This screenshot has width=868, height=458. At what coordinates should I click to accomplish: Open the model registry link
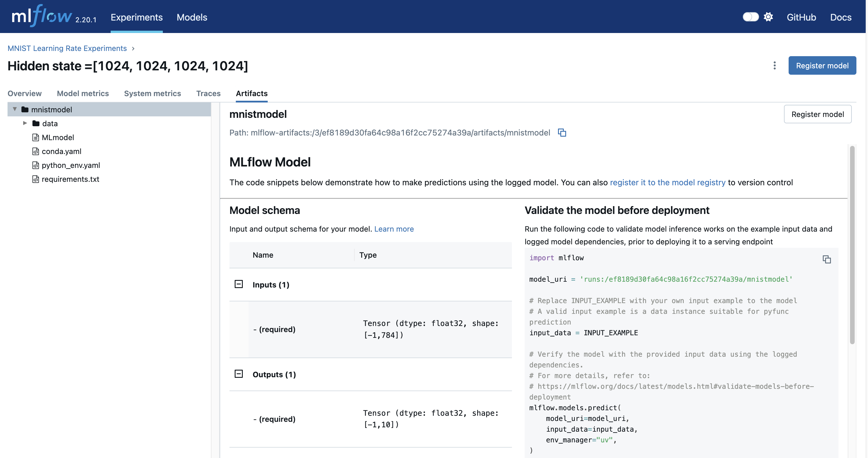click(x=668, y=182)
